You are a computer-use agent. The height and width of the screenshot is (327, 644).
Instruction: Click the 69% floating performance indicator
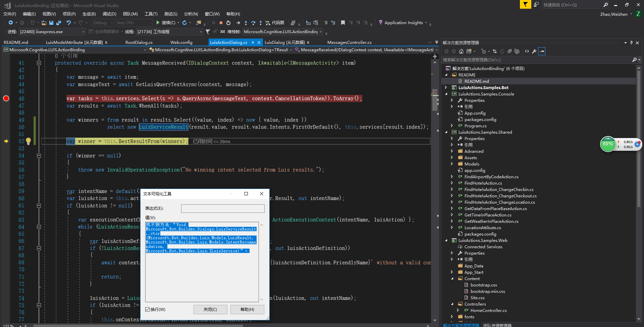(608, 144)
